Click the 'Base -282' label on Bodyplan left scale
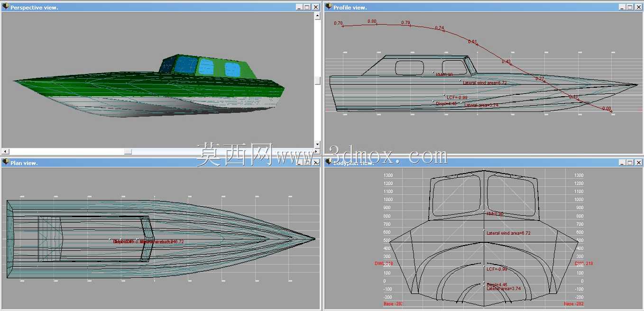644x311 pixels. click(394, 303)
